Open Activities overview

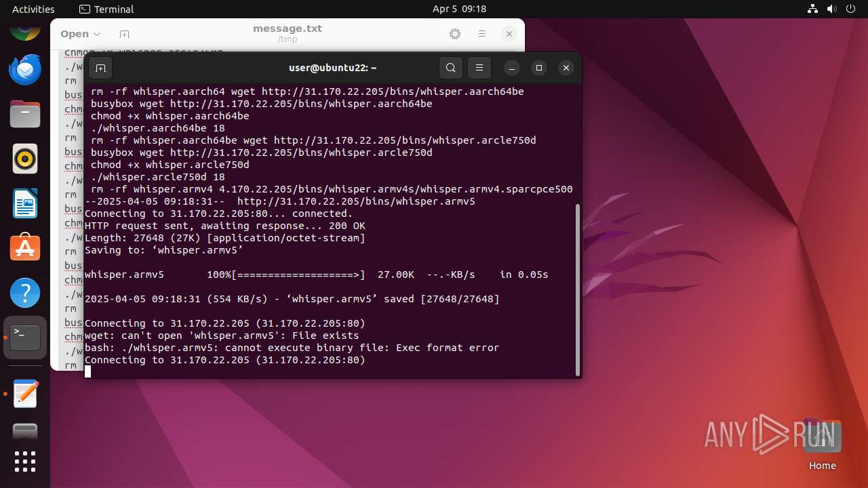[33, 9]
